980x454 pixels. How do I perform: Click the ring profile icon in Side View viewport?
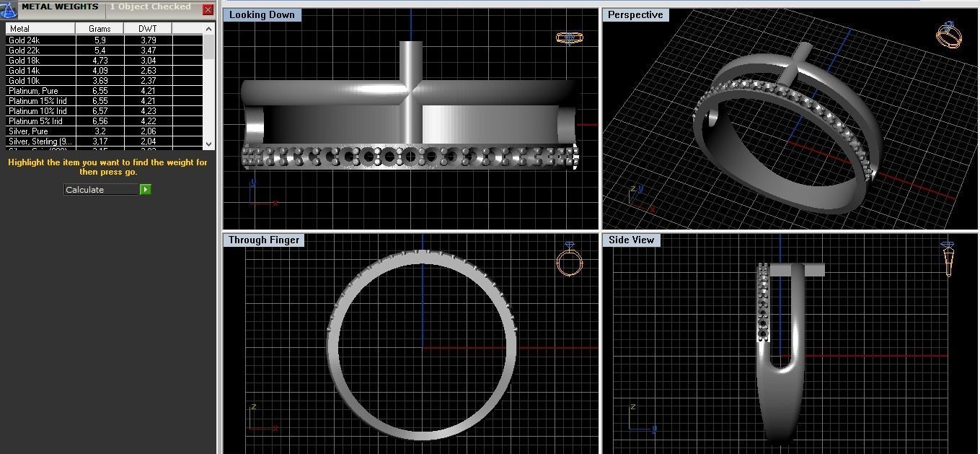tap(948, 260)
